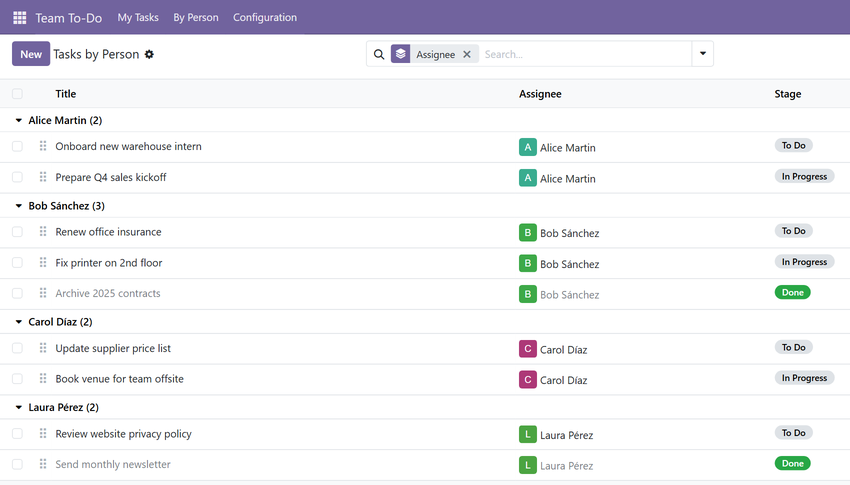Collapse the Carol Díaz (2) group

[18, 322]
